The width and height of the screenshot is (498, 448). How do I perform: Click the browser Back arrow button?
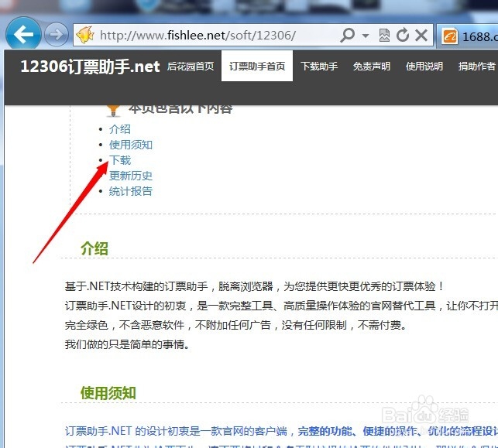click(23, 34)
